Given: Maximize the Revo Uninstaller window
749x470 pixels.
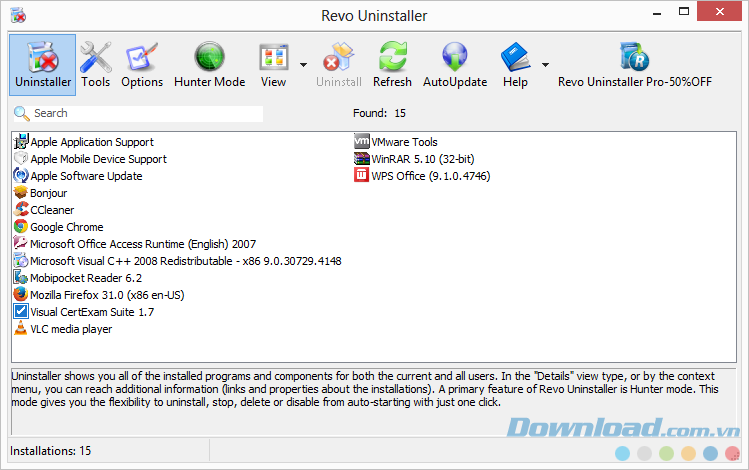Looking at the screenshot, I should point(684,11).
